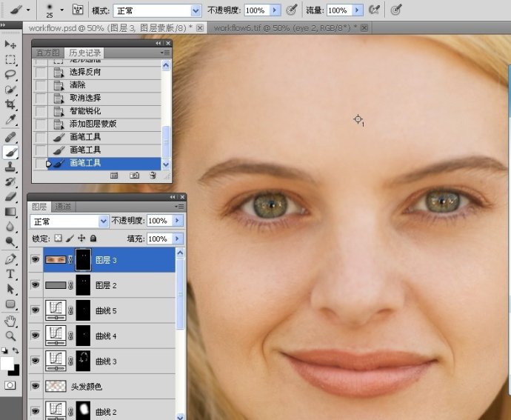Viewport: 511px width, 420px height.
Task: Select 图层 layers tab
Action: [x=39, y=207]
